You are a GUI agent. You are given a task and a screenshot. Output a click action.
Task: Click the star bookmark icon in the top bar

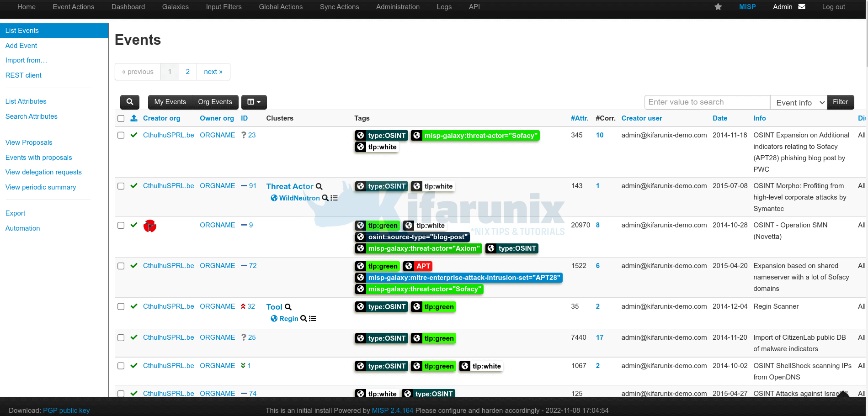point(718,7)
